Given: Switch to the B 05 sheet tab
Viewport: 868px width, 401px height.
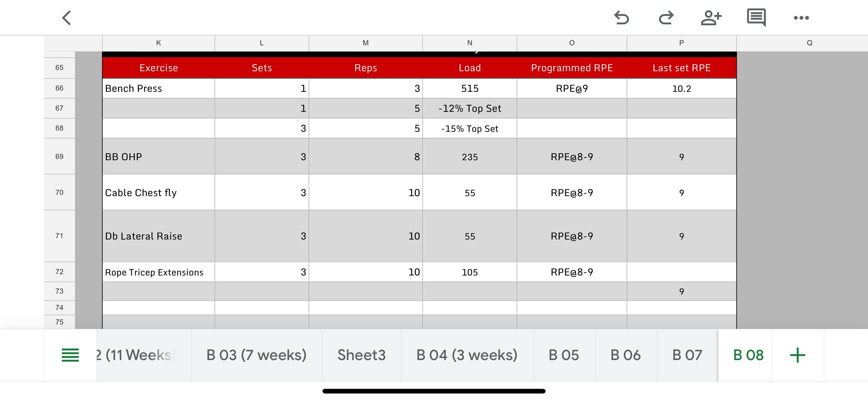Looking at the screenshot, I should point(564,355).
